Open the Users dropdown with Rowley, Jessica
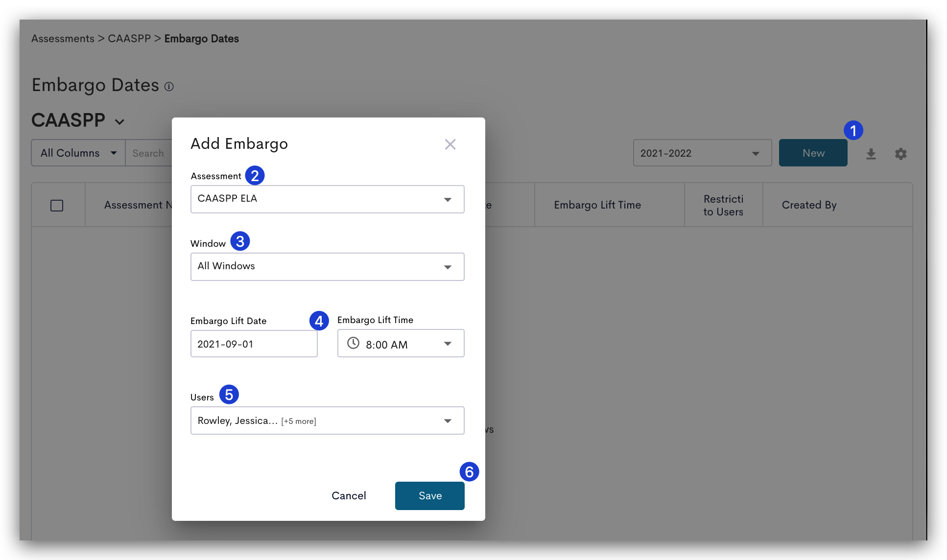Image resolution: width=947 pixels, height=560 pixels. click(327, 420)
